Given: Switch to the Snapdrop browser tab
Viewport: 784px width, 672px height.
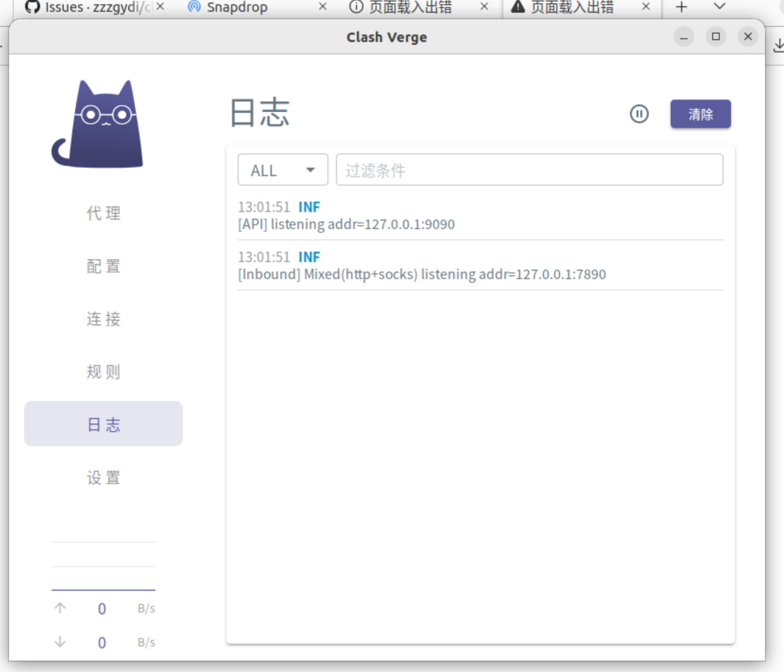Looking at the screenshot, I should [x=237, y=7].
